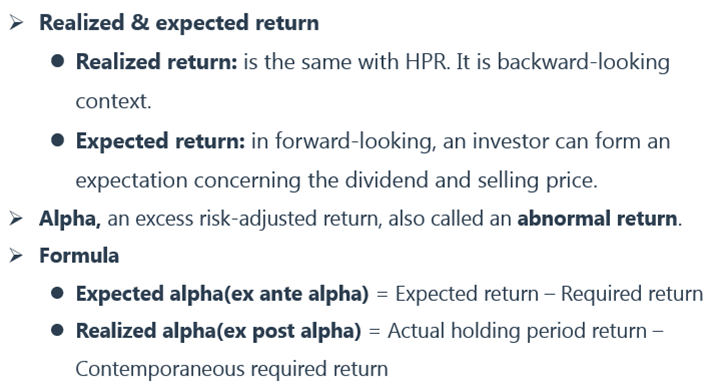This screenshot has width=712, height=386.
Task: Click the Formula heading
Action: click(x=79, y=256)
